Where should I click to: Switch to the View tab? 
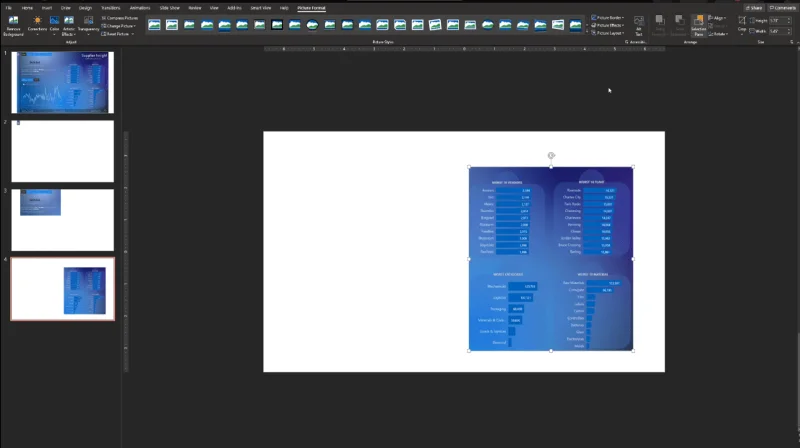214,8
